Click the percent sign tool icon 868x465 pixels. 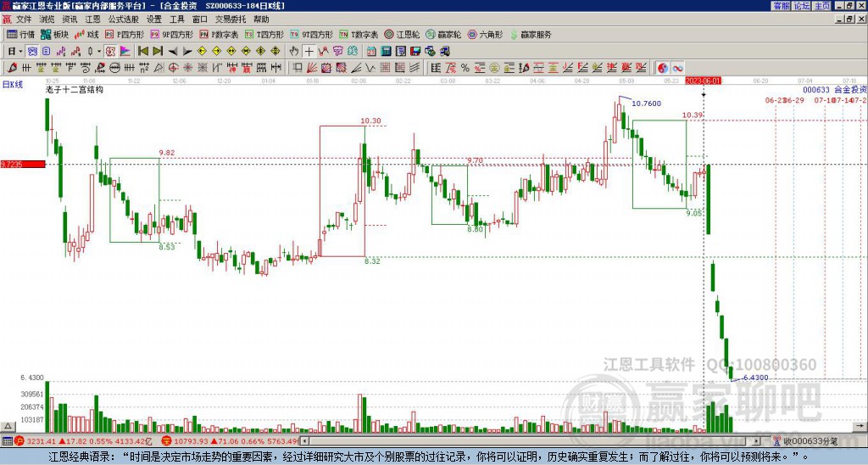point(465,68)
